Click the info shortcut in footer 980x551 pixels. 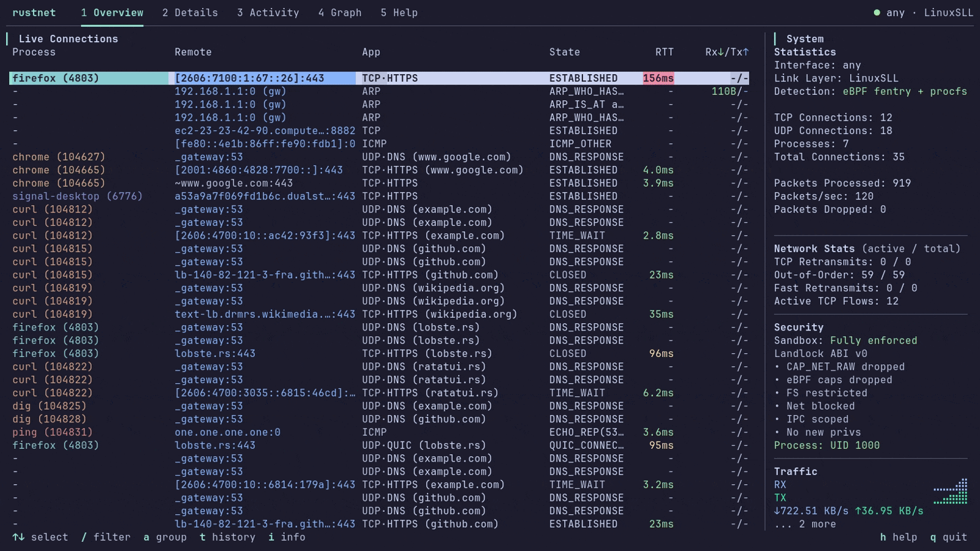point(287,537)
